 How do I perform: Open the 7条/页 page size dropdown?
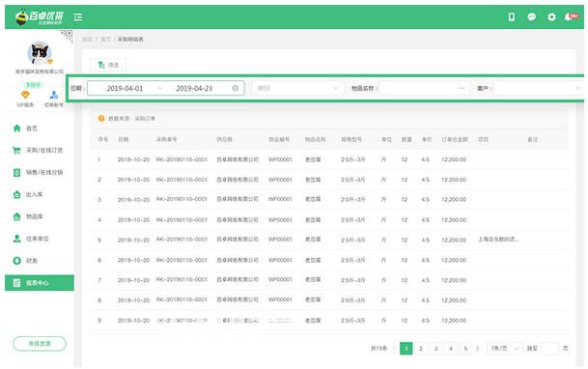point(504,349)
